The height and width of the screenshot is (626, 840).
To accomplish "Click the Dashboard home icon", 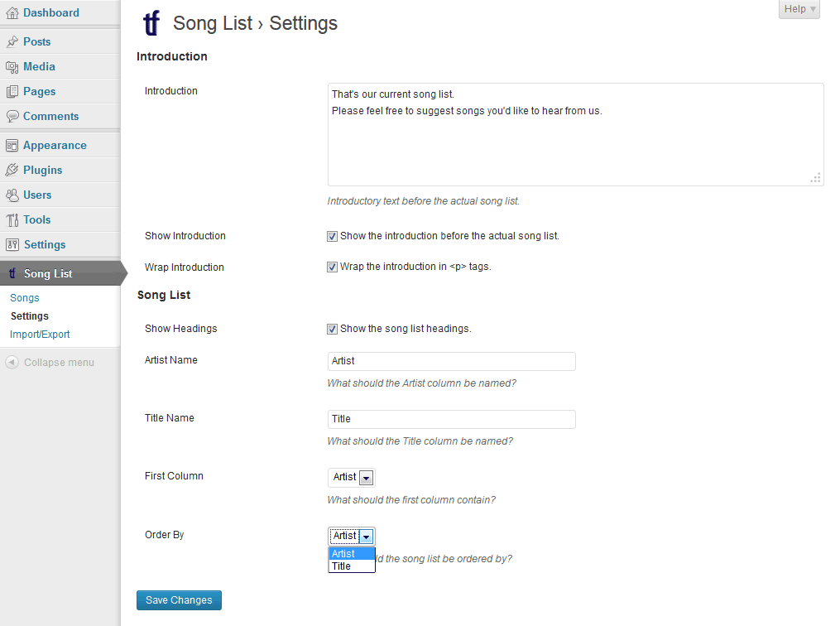I will pyautogui.click(x=12, y=13).
